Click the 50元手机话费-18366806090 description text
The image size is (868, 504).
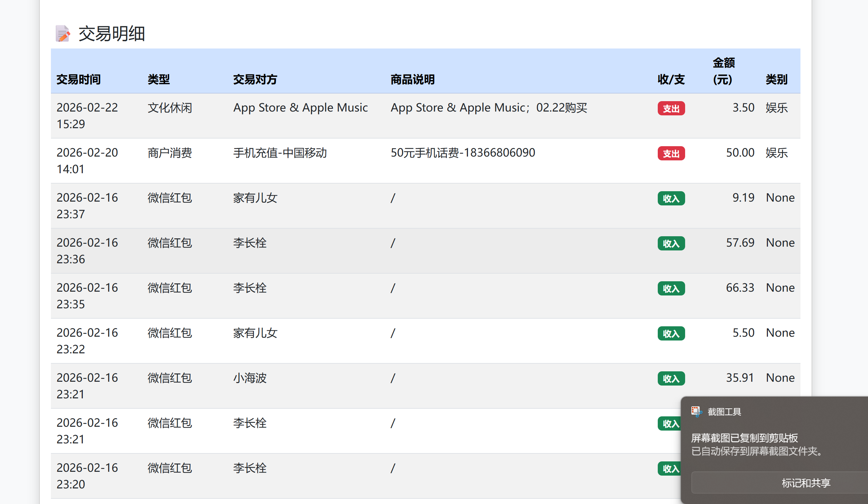pyautogui.click(x=463, y=153)
